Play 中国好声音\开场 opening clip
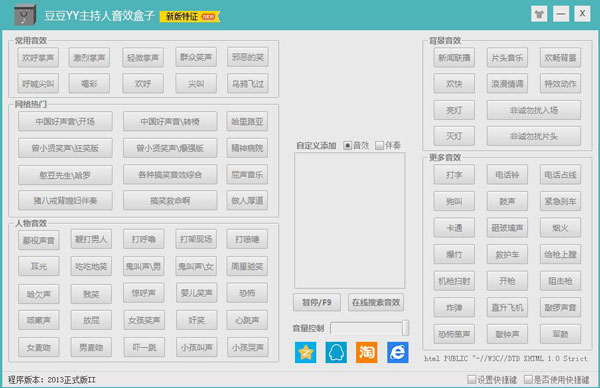 pyautogui.click(x=65, y=122)
